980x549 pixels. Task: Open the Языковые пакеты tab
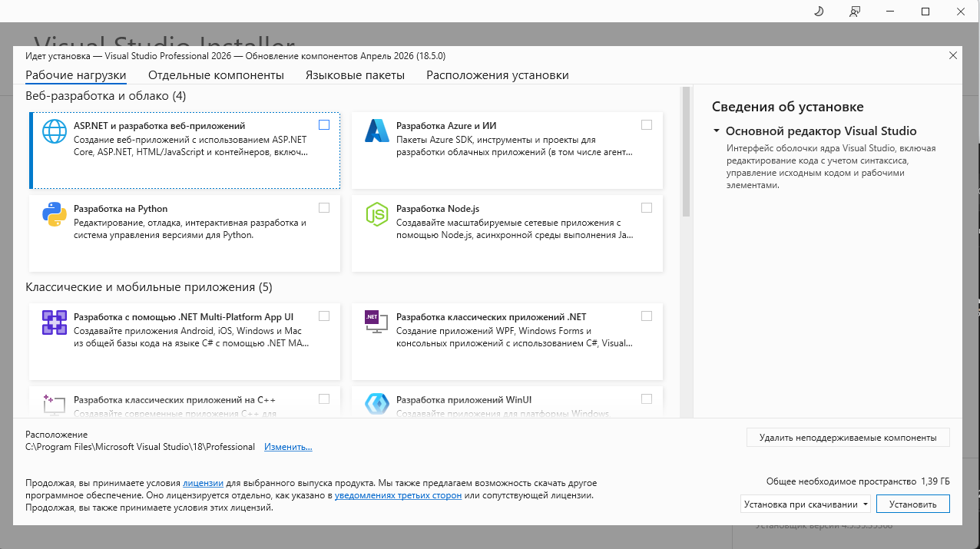(355, 75)
